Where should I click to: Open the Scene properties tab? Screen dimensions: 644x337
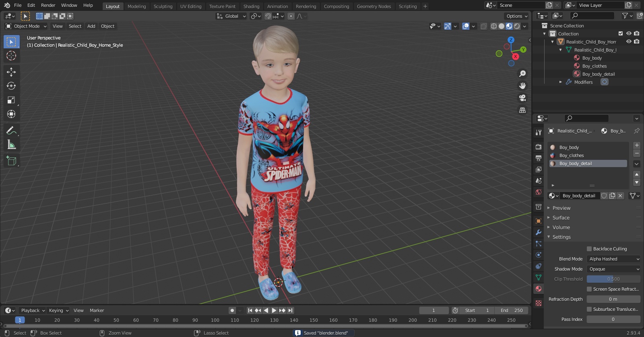(x=539, y=181)
